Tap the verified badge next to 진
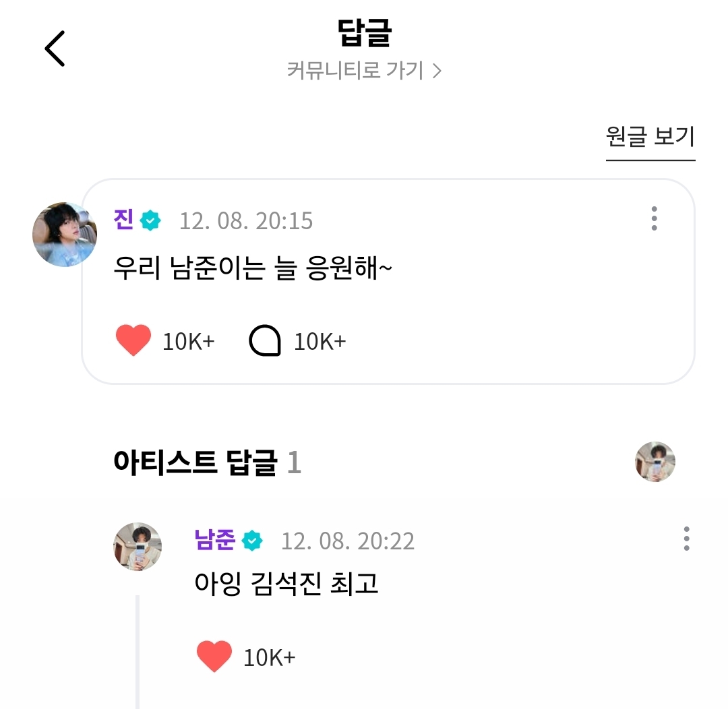The image size is (728, 728). point(150,220)
